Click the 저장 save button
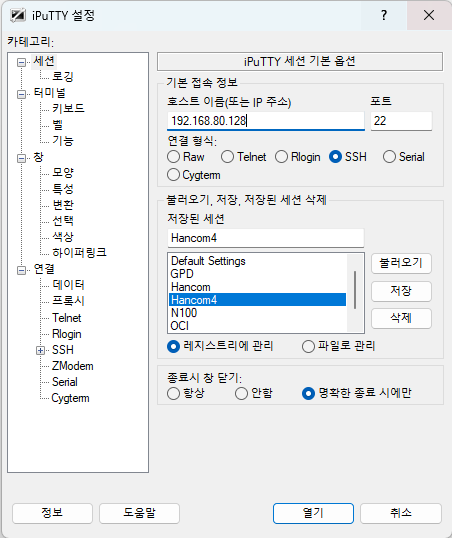452x538 pixels. pos(401,291)
